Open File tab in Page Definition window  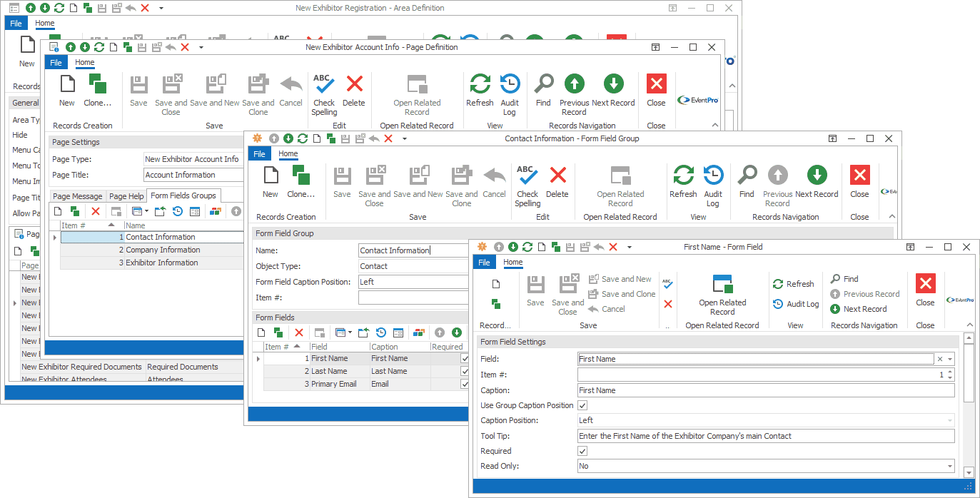[56, 63]
